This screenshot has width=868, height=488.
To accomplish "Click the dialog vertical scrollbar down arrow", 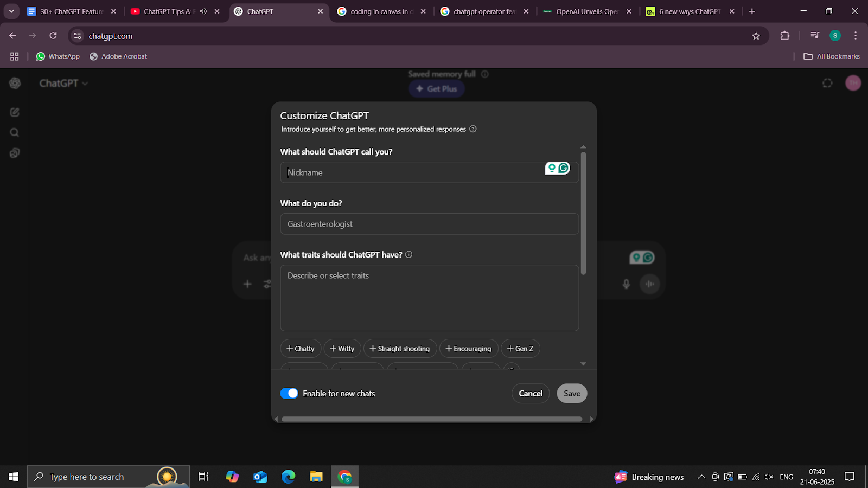I will 583,364.
